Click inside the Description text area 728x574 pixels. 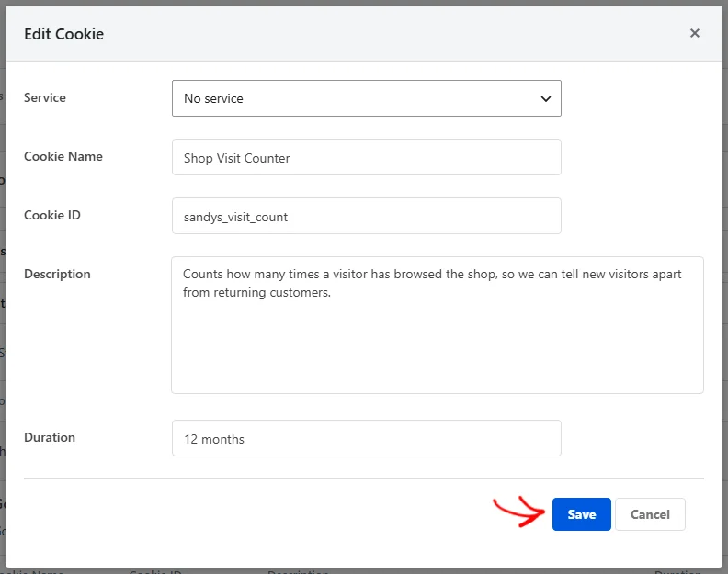point(438,325)
